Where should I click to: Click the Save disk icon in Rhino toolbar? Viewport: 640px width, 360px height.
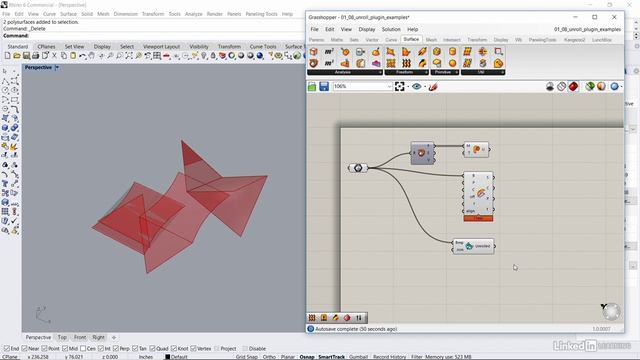coord(26,56)
